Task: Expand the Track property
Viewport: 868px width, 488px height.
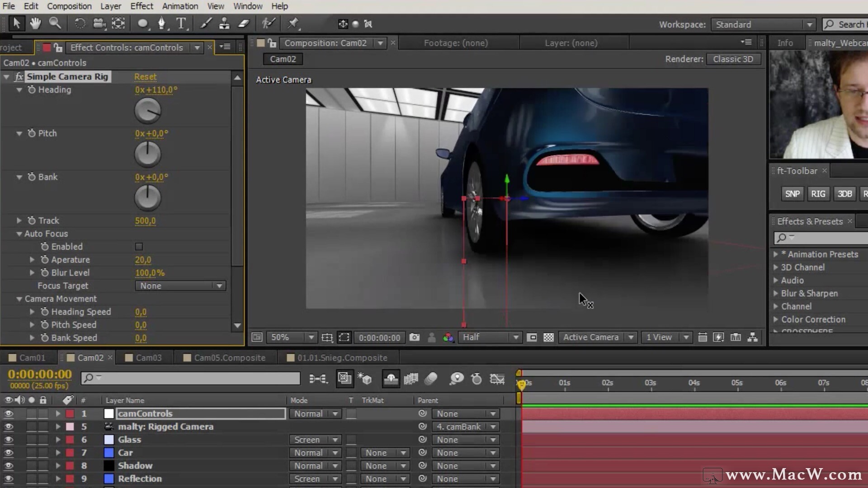Action: (19, 221)
